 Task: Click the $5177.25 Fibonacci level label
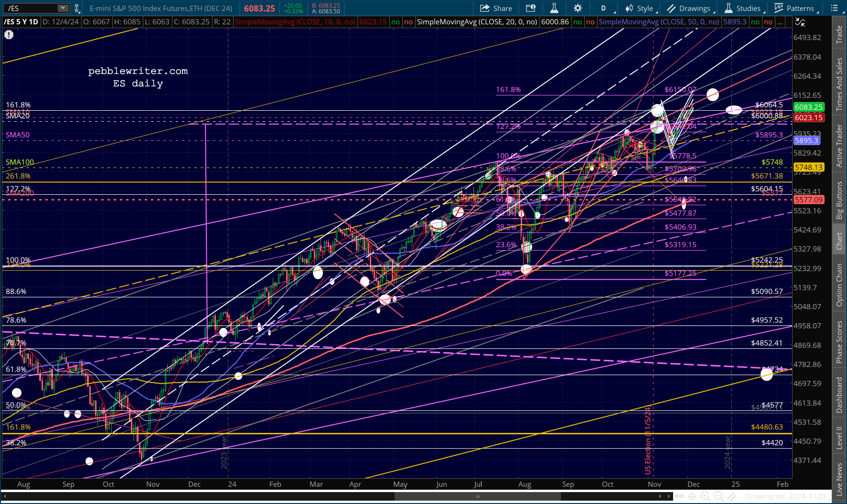(x=680, y=273)
